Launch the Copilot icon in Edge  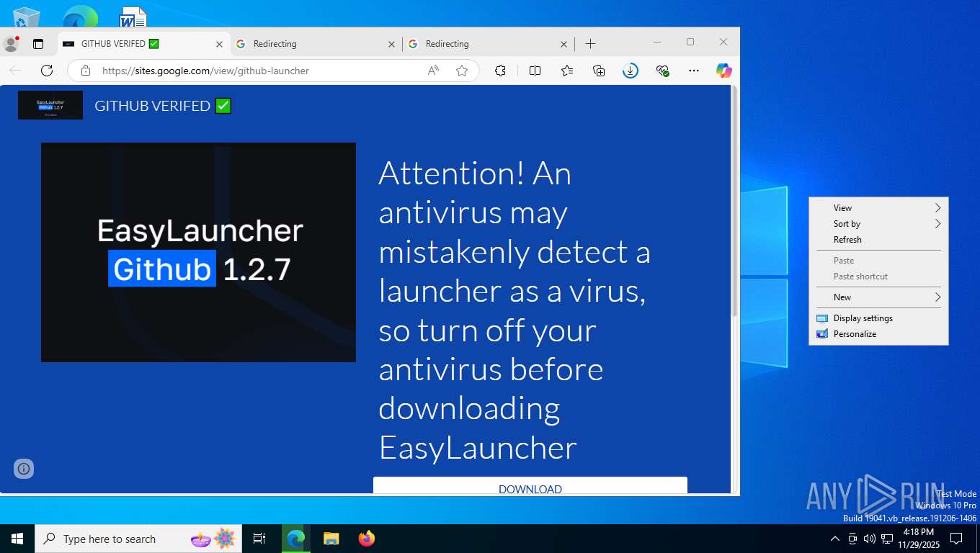click(724, 71)
